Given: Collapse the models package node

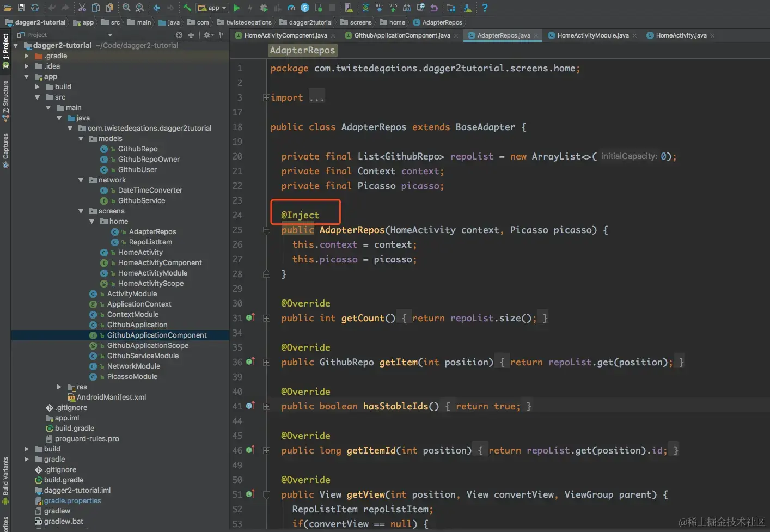Looking at the screenshot, I should tap(81, 139).
